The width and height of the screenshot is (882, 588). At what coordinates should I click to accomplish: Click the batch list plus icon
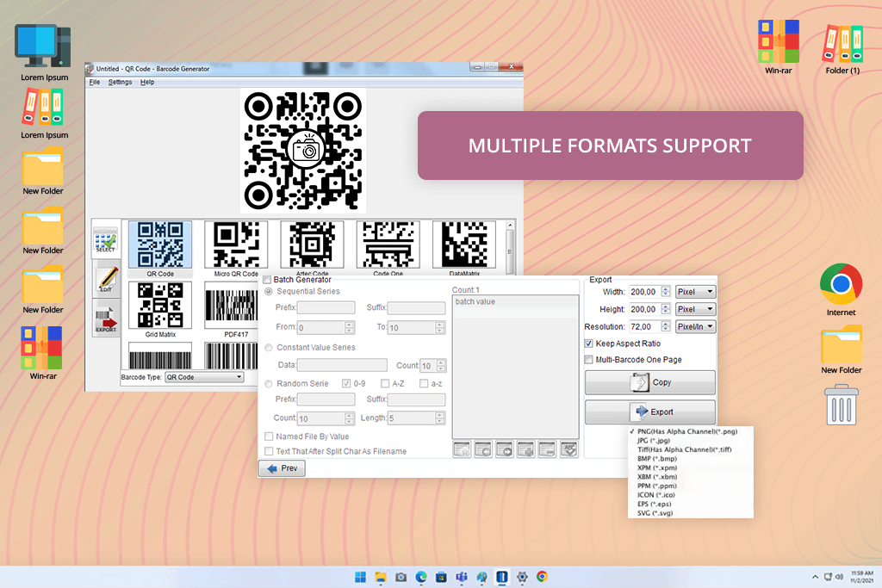point(526,449)
